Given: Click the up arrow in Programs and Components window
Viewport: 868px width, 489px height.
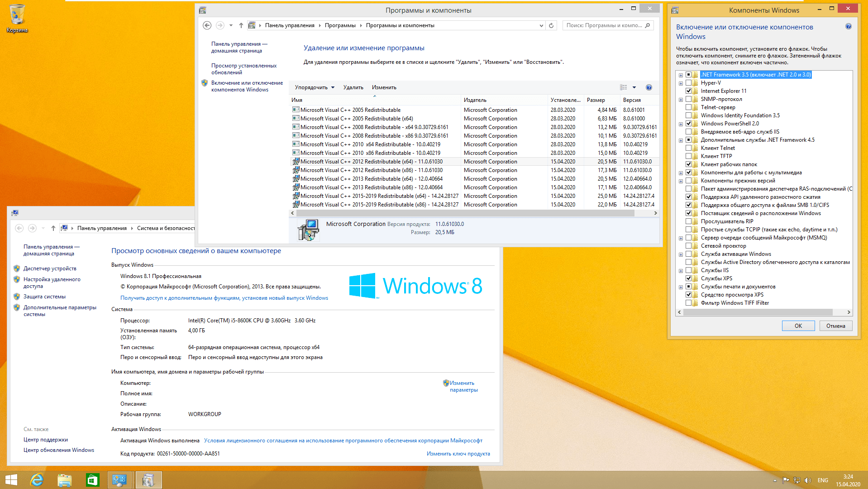Looking at the screenshot, I should [x=241, y=25].
